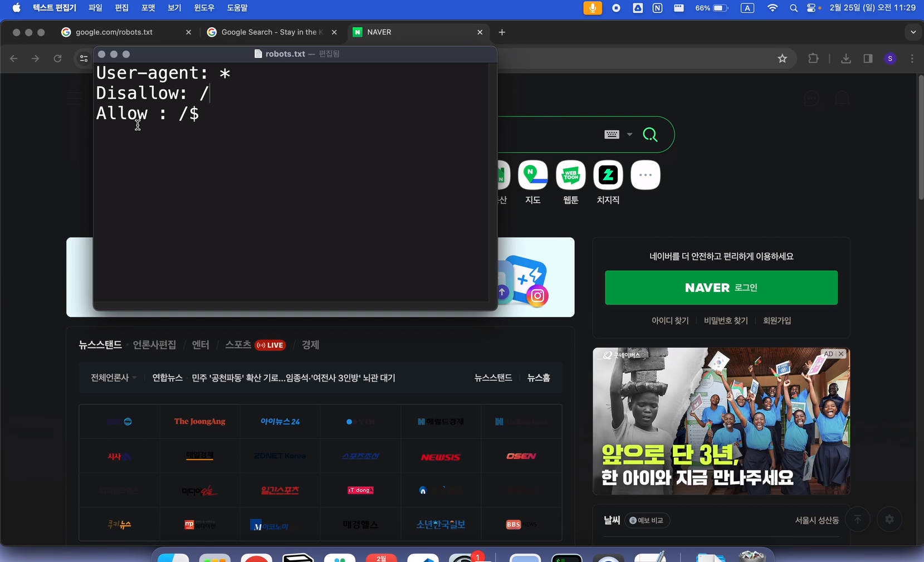924x562 pixels.
Task: Open the 편집 menu in menu bar
Action: (x=121, y=8)
